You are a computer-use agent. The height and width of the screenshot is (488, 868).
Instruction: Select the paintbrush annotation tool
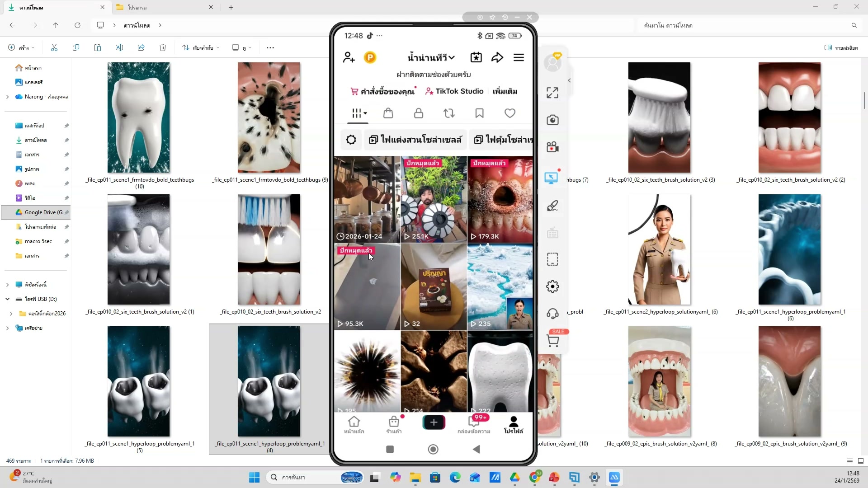(x=552, y=206)
